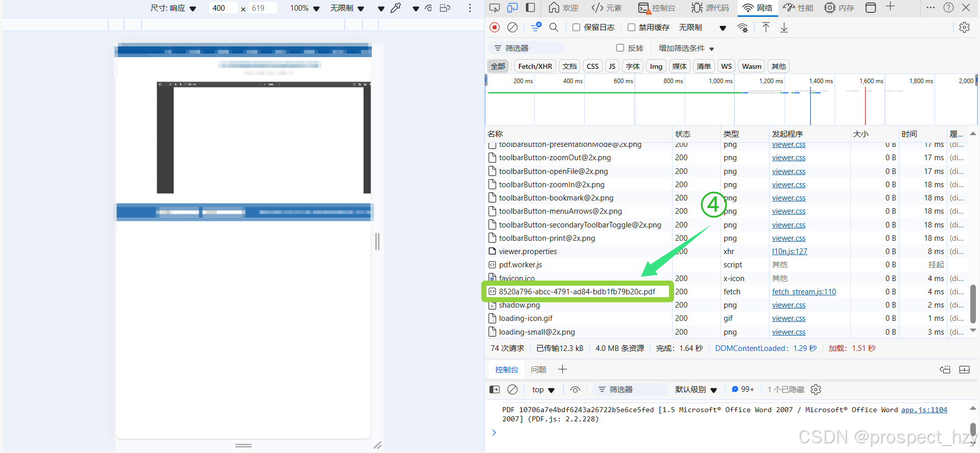Import HAR file with upload arrow
980x453 pixels.
point(766,28)
